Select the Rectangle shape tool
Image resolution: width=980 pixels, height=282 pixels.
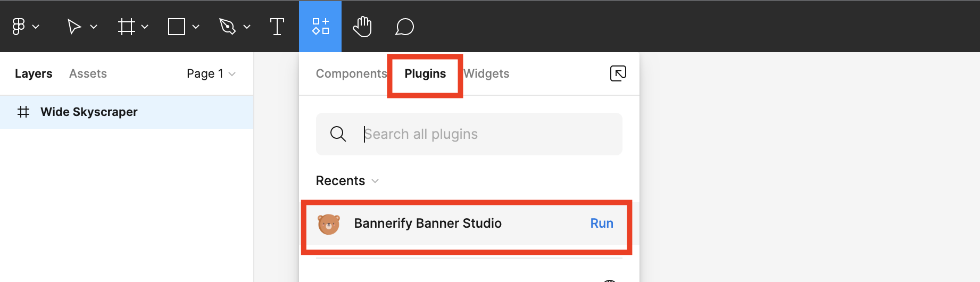tap(176, 27)
